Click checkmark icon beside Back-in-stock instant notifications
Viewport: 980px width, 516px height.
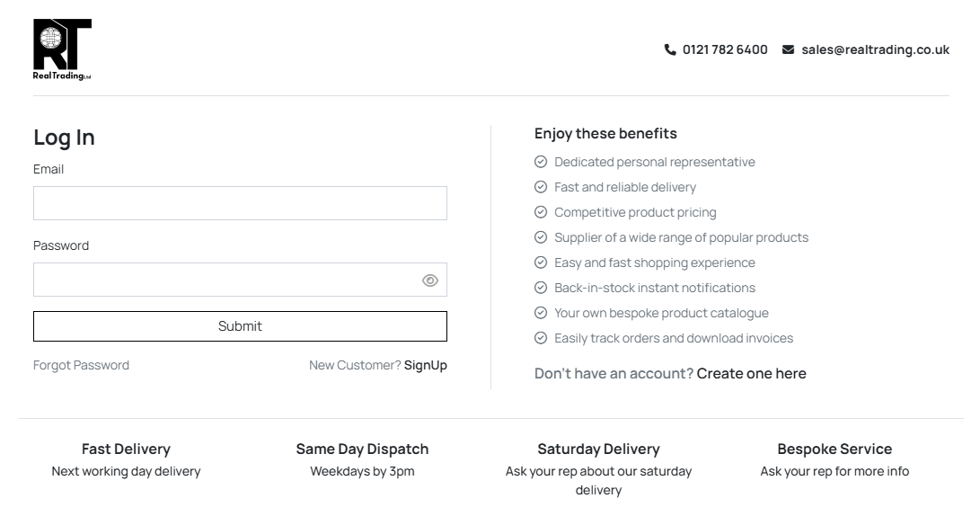[x=541, y=288]
